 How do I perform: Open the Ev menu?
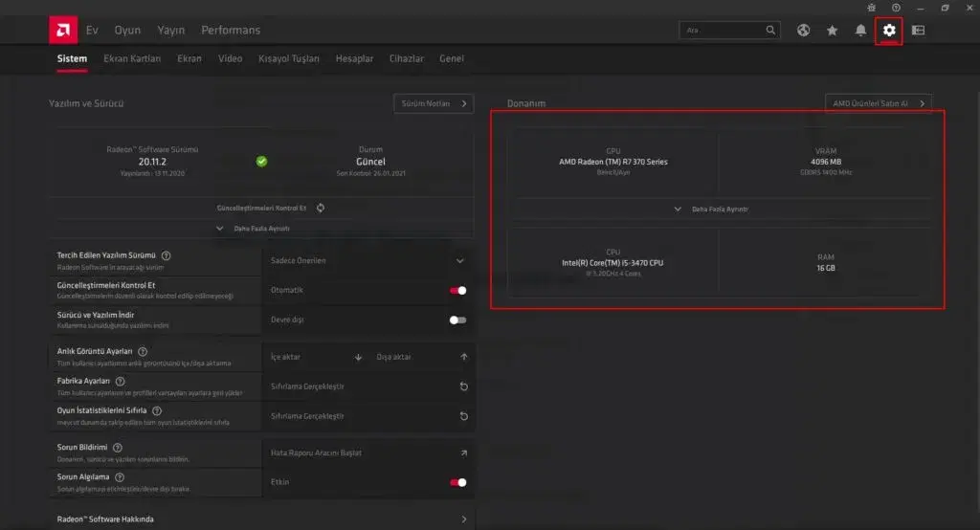click(x=92, y=30)
